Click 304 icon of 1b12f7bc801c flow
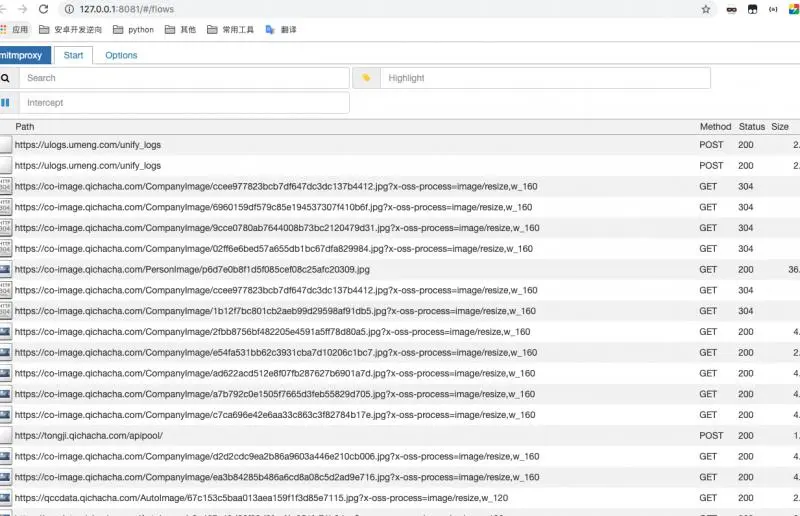The height and width of the screenshot is (516, 800). pos(5,311)
